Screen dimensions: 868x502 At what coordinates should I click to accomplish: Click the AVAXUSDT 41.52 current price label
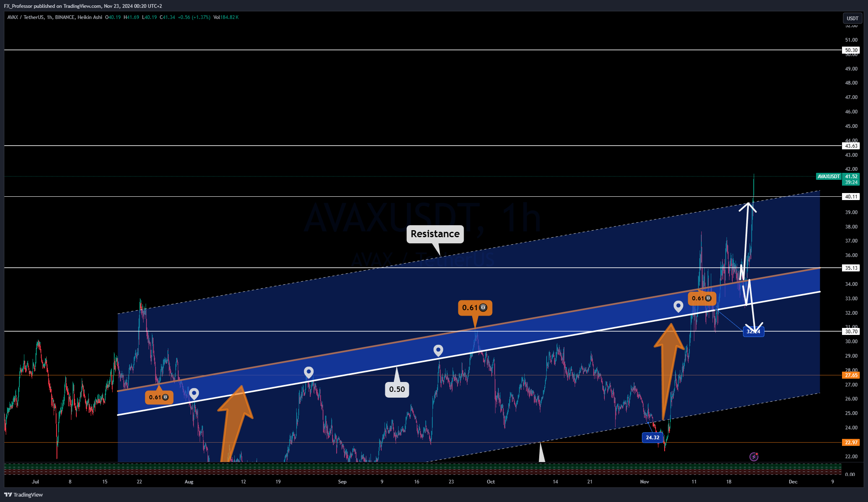click(x=837, y=176)
